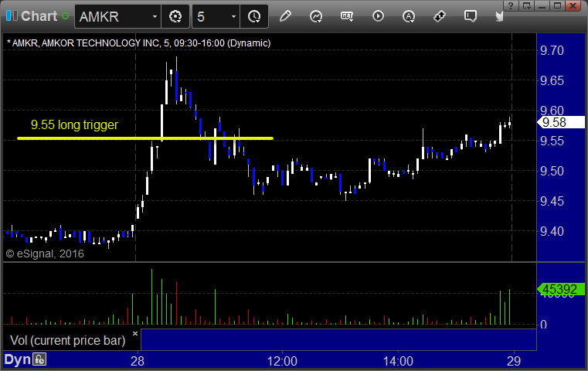This screenshot has width=588, height=371.
Task: Click the pop-out window icon in title bar
Action: coord(527,5)
